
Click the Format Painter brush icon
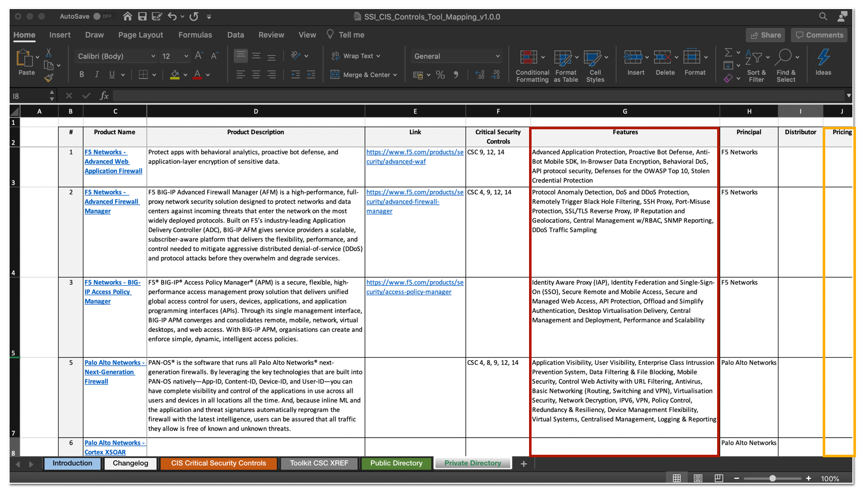coord(49,78)
